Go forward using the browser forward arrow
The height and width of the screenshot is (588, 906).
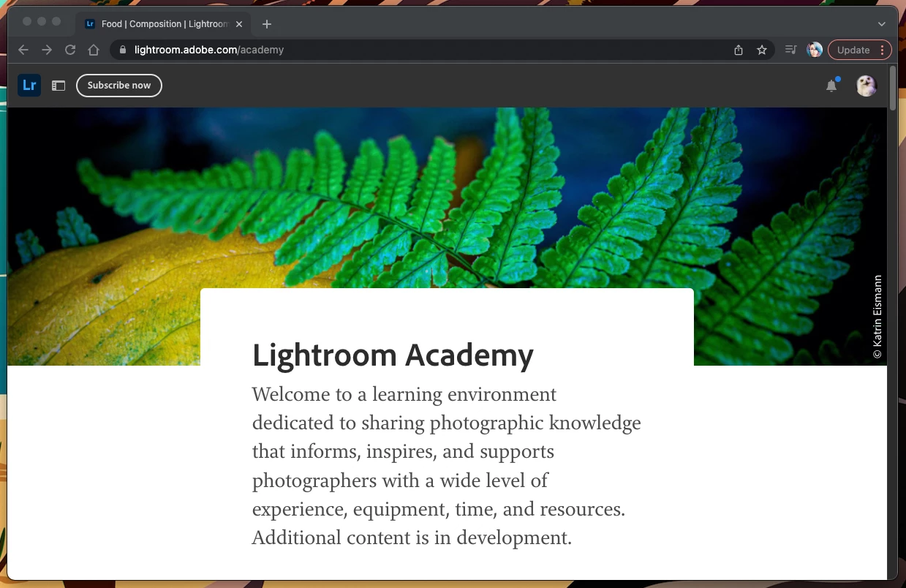pyautogui.click(x=47, y=50)
